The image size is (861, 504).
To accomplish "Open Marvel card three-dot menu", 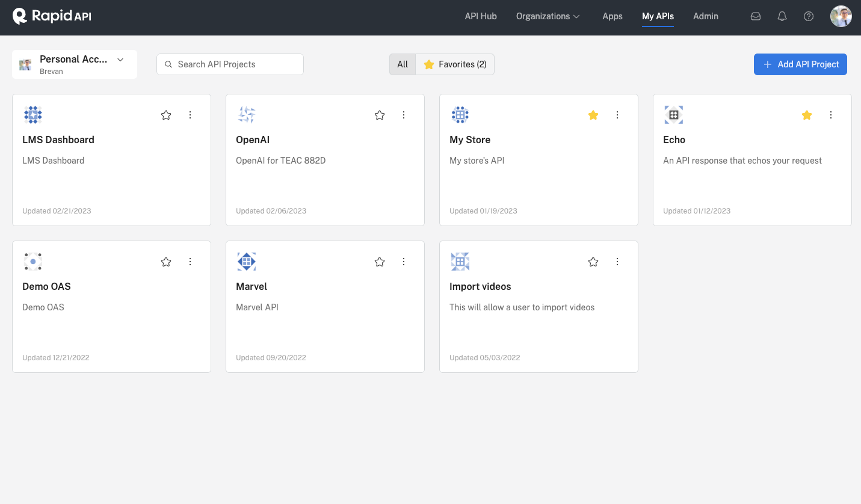I will pyautogui.click(x=404, y=262).
